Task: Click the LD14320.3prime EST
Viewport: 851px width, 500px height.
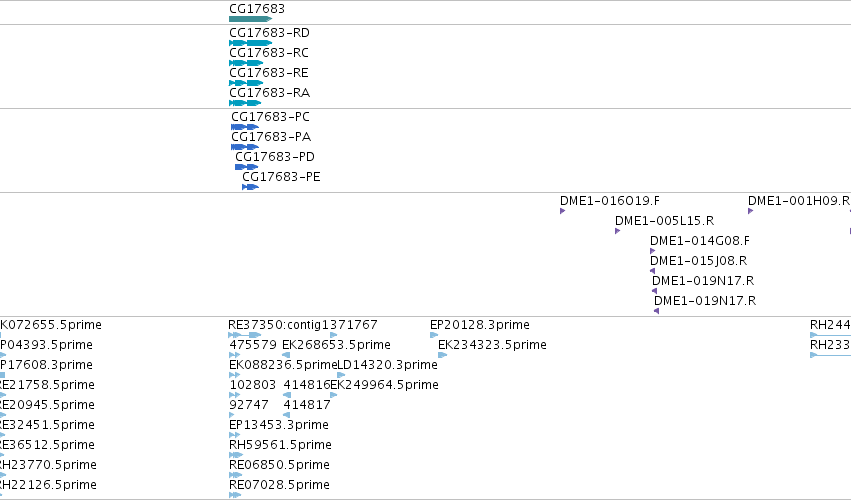Action: (341, 375)
